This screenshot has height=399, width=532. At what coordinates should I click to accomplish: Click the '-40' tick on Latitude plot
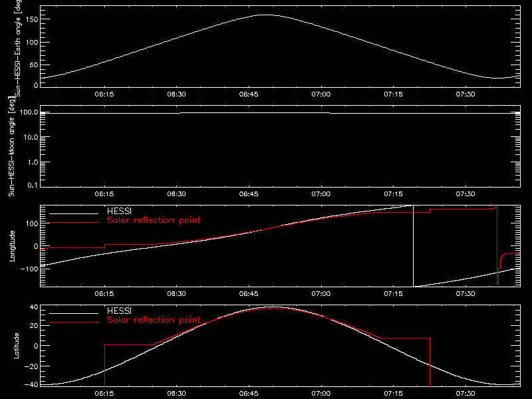pos(31,384)
